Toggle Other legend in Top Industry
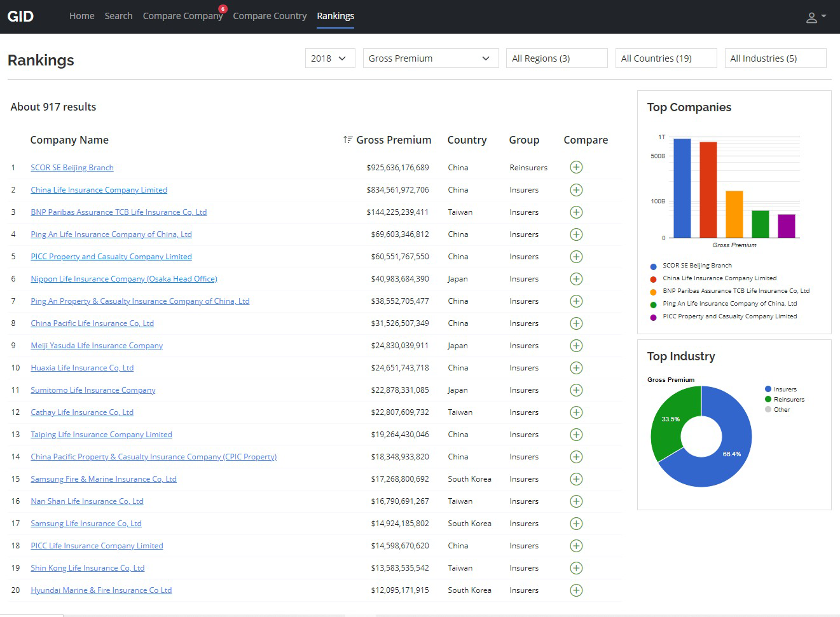This screenshot has width=840, height=617. pos(778,410)
